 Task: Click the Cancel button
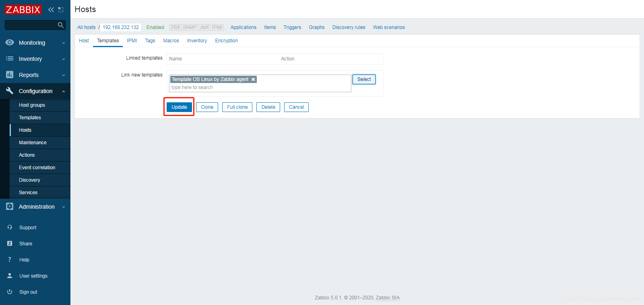[x=296, y=107]
